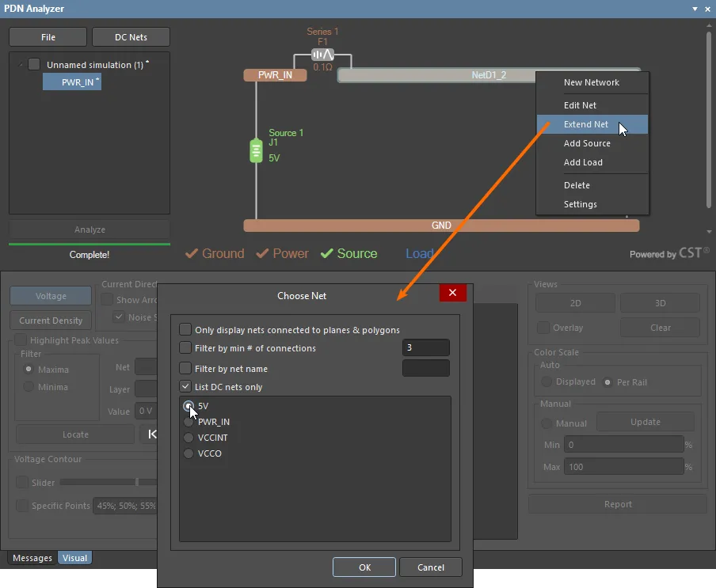Viewport: 716px width, 588px height.
Task: Click the panel options dropdown arrow in title bar
Action: click(695, 9)
